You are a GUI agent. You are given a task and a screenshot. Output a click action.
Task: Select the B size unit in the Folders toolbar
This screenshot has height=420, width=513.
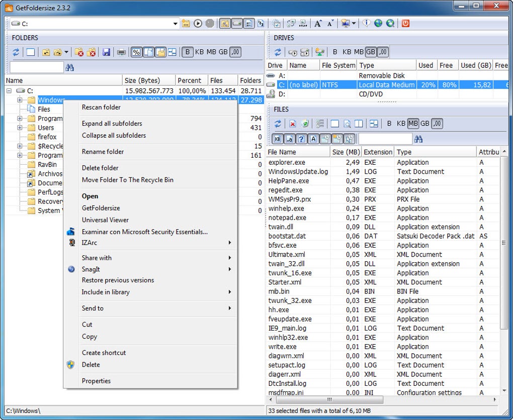click(x=188, y=52)
